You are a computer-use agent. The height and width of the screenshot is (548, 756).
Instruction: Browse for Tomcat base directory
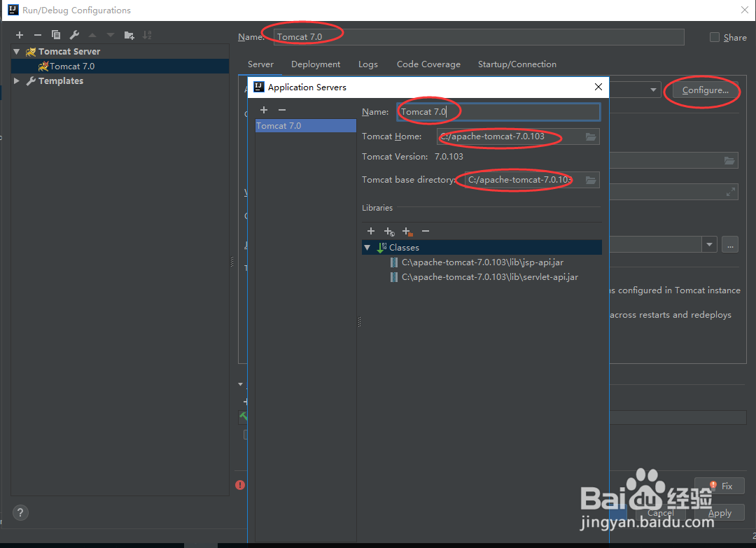590,180
